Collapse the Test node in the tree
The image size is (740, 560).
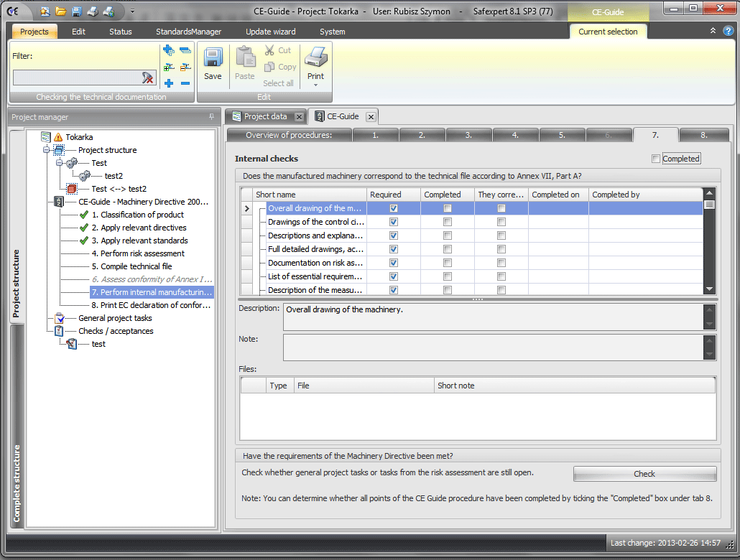[x=60, y=163]
